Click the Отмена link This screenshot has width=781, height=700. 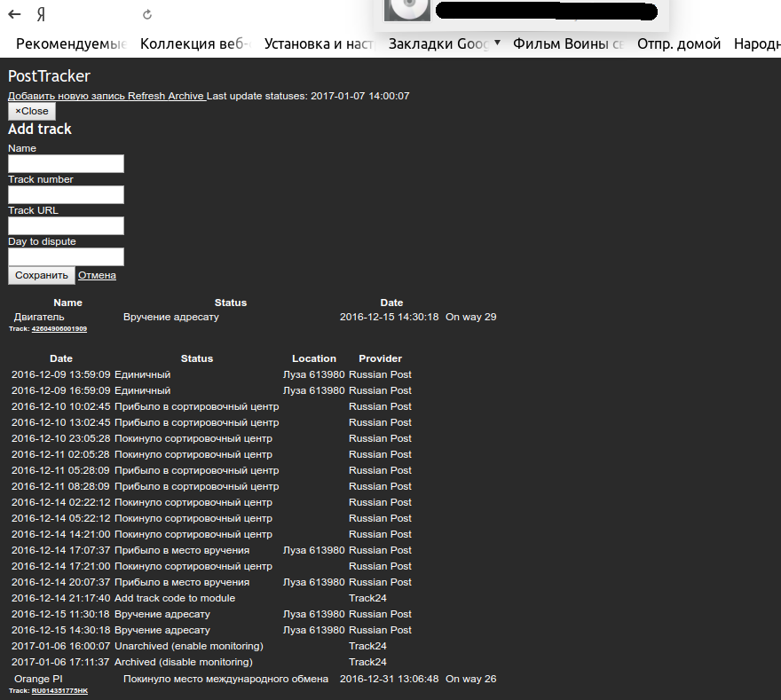(x=97, y=275)
